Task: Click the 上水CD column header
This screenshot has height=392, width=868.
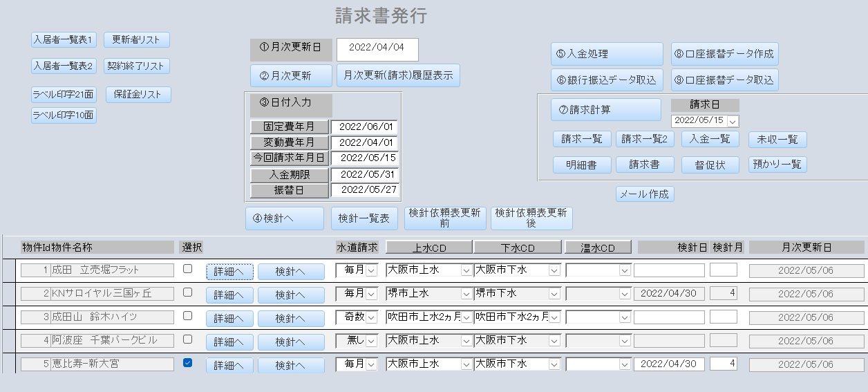Action: tap(428, 248)
